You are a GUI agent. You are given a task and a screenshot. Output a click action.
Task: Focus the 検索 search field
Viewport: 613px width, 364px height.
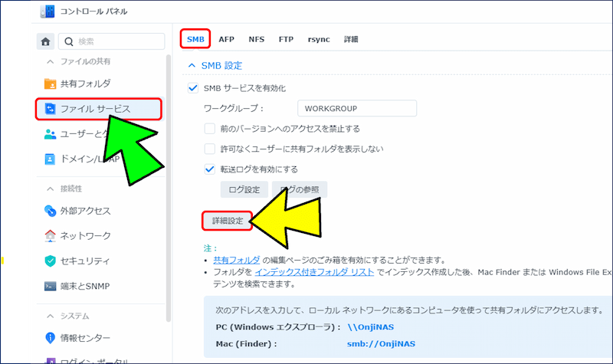(111, 41)
